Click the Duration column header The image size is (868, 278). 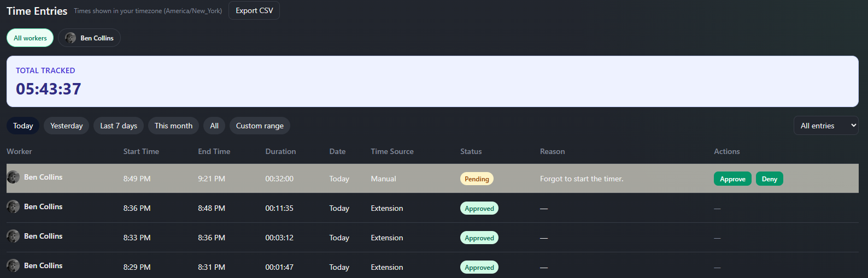point(280,151)
